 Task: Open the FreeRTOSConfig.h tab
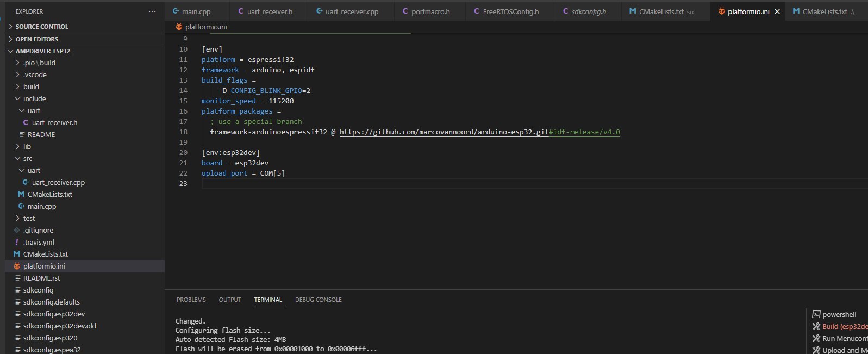pos(510,11)
